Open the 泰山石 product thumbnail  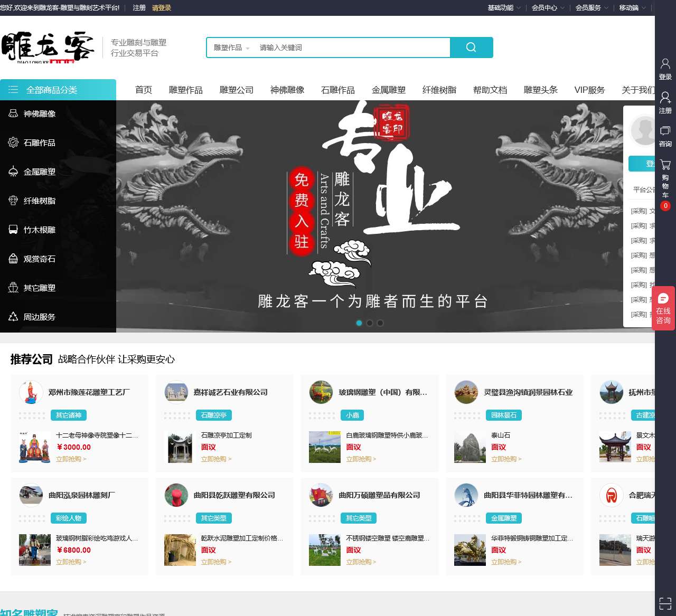[470, 447]
